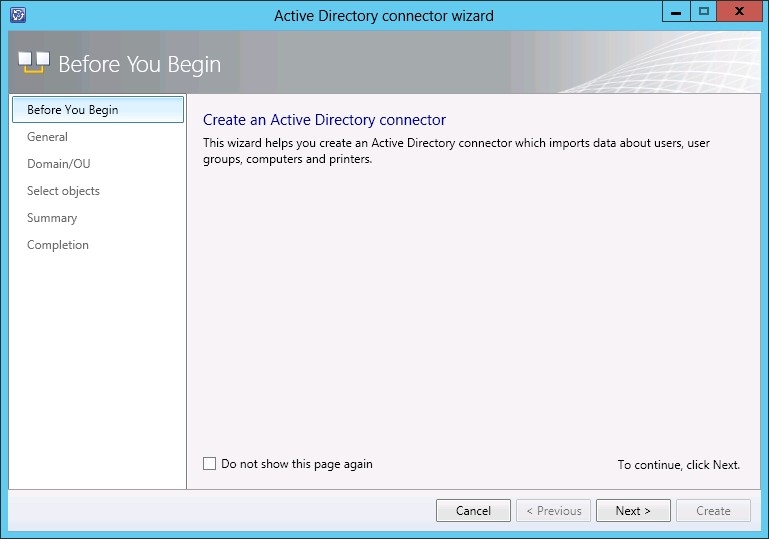Select the Before You Begin step
Image resolution: width=769 pixels, height=539 pixels.
tap(98, 109)
